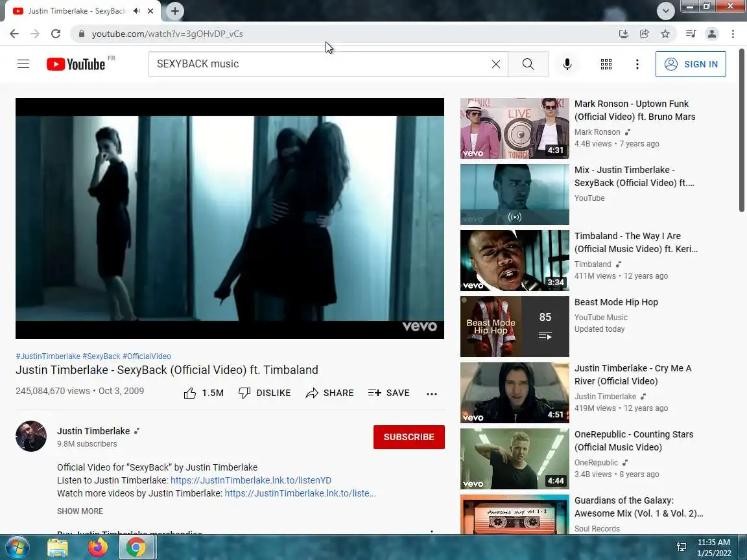Open OneRepublic Counting Stars thumbnail

coord(514,459)
